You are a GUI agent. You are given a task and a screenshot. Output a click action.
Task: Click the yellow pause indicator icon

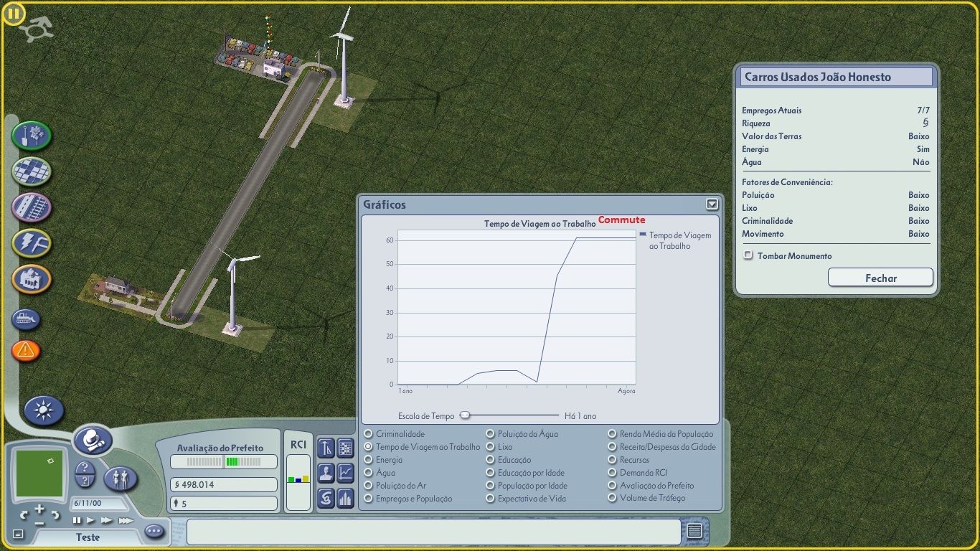14,14
